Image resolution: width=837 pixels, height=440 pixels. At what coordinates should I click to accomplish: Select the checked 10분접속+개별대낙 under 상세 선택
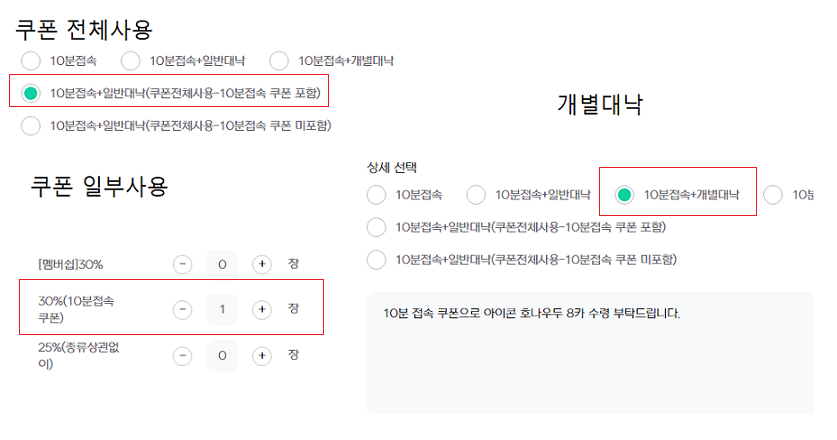[625, 194]
